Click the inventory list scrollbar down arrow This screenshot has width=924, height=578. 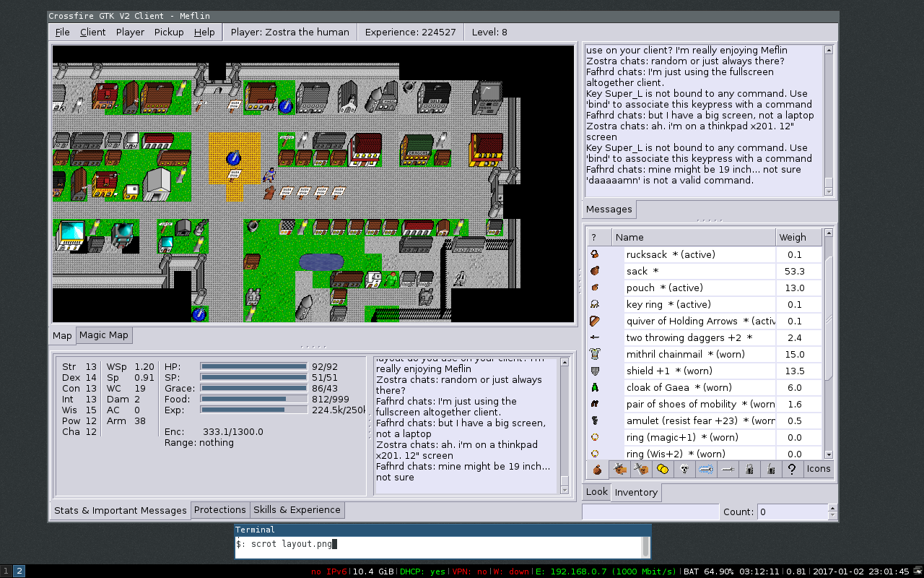tap(828, 454)
